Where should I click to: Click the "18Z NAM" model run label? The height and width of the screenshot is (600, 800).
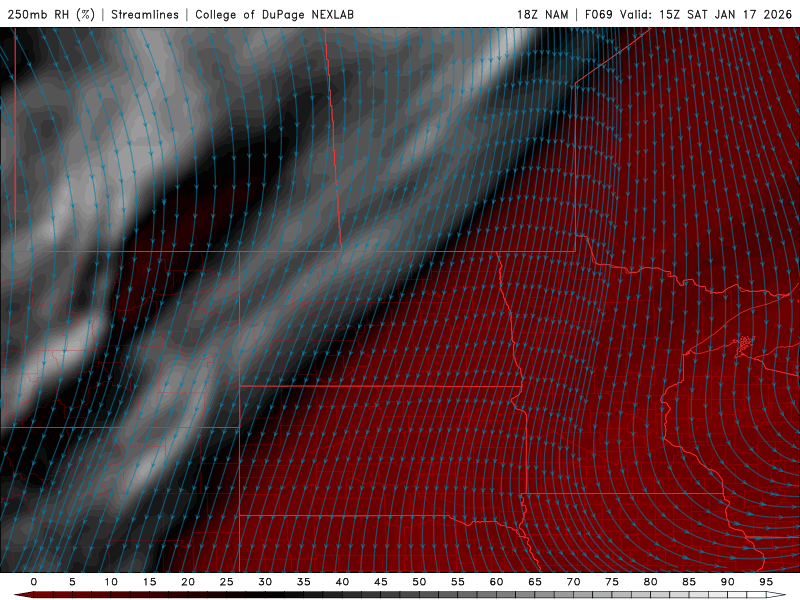pyautogui.click(x=542, y=14)
